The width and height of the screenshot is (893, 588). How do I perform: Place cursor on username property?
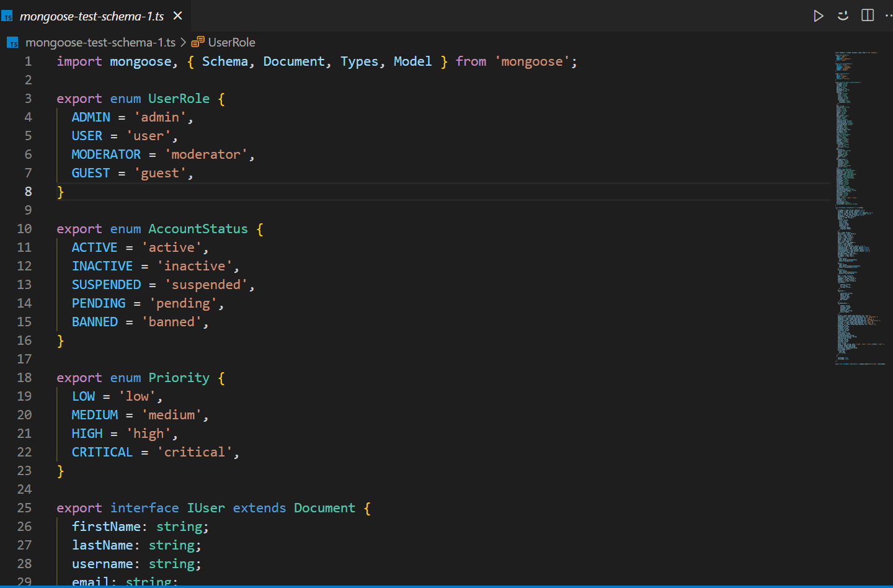pyautogui.click(x=102, y=564)
